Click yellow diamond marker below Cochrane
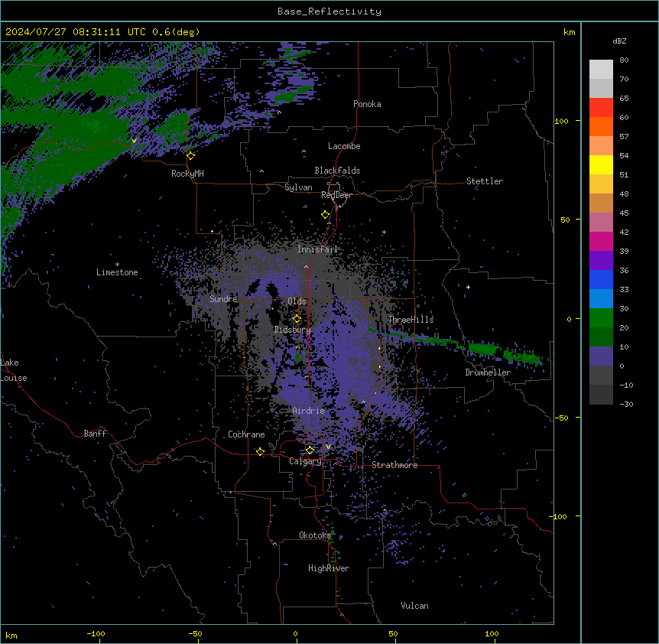This screenshot has height=644, width=659. [260, 451]
